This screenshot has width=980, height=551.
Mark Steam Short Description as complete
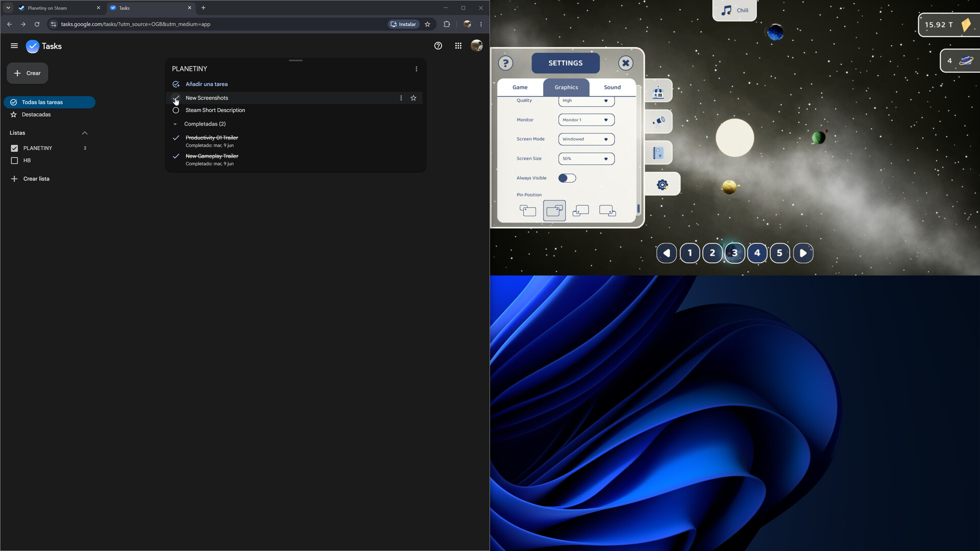(x=176, y=110)
